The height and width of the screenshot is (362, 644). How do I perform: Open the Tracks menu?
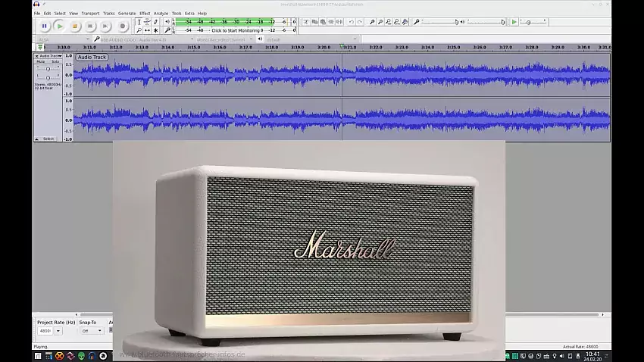109,13
